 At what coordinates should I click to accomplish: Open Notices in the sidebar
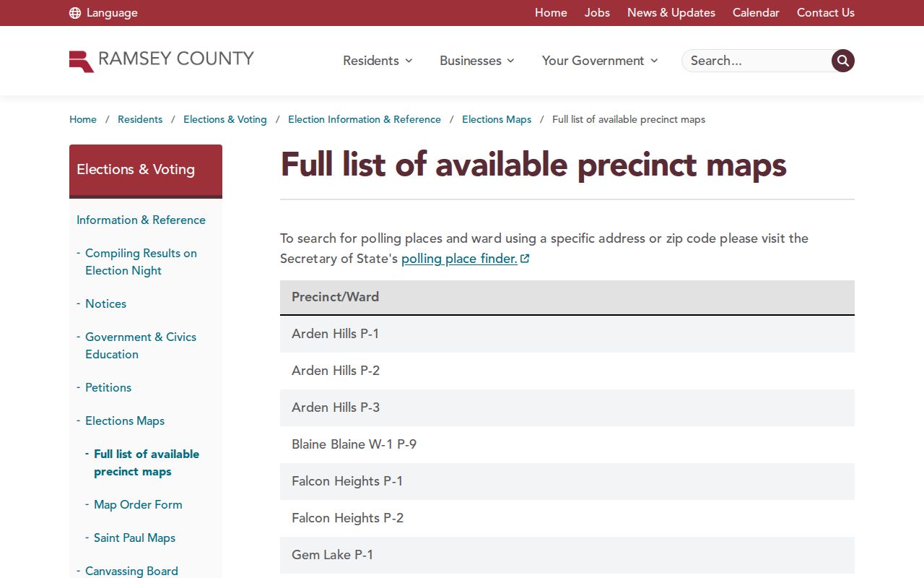pyautogui.click(x=105, y=304)
